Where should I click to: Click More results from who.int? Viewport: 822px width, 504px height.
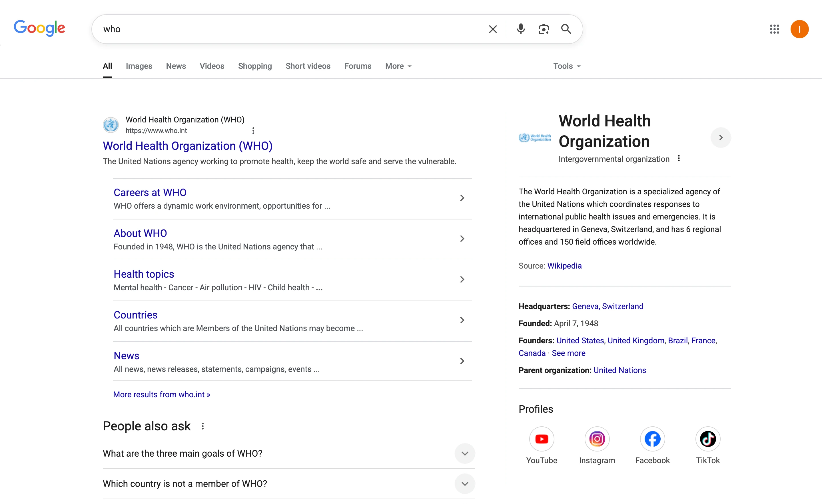tap(161, 394)
